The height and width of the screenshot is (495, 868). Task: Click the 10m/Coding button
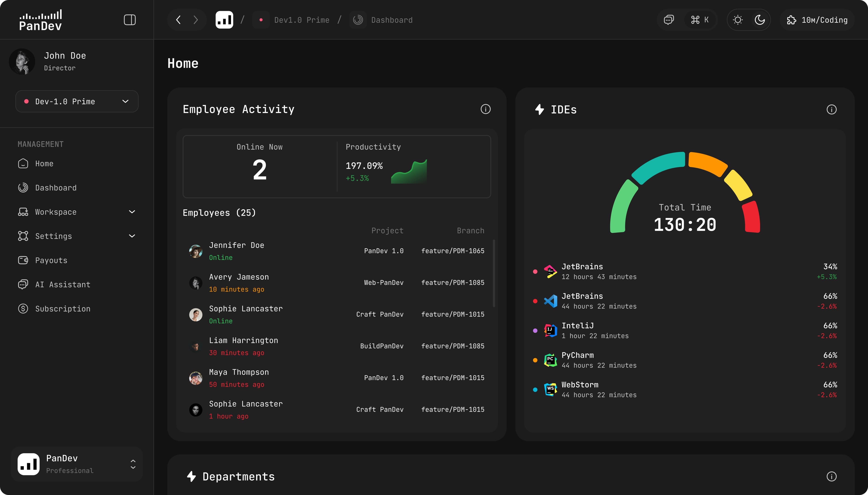[817, 20]
